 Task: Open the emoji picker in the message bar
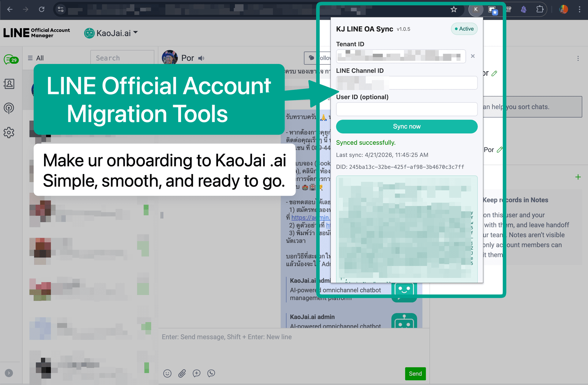[x=167, y=373]
